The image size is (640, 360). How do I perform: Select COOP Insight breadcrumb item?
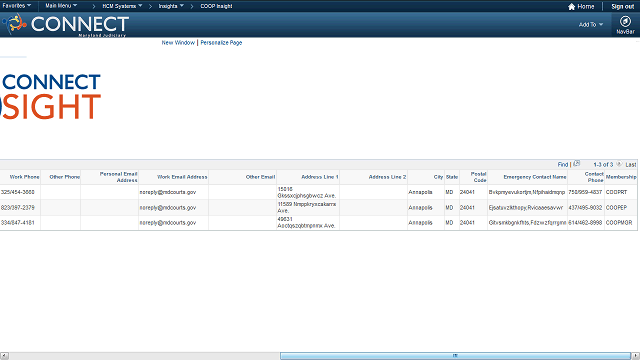point(216,6)
